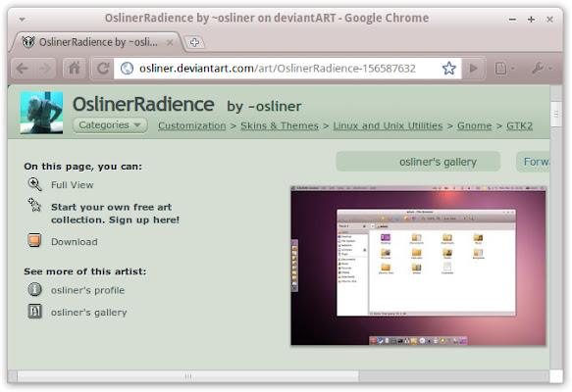Open the GTK2 breadcrumb link
This screenshot has width=572, height=392.
coord(519,125)
